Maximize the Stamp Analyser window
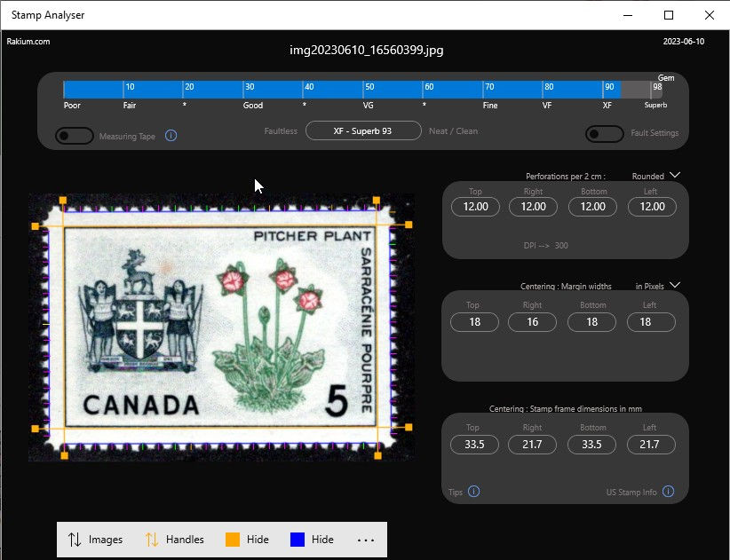Image resolution: width=730 pixels, height=560 pixels. (669, 15)
